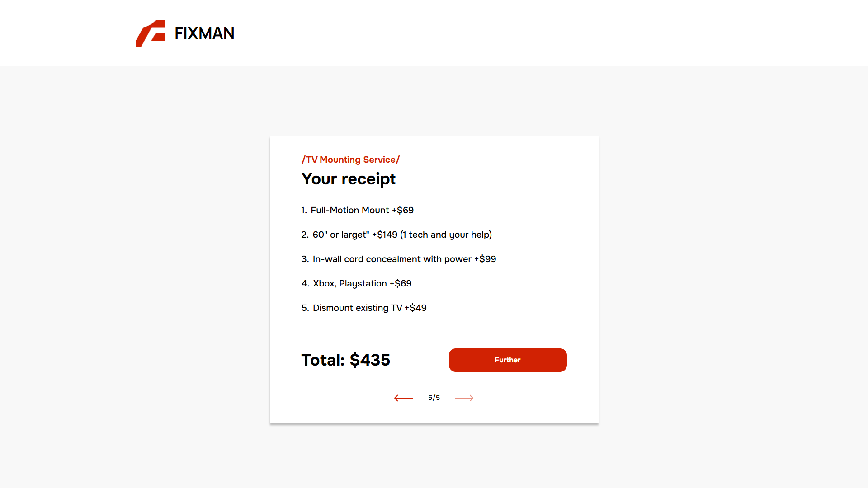Viewport: 868px width, 488px height.
Task: Click the 5/5 page progress indicator
Action: point(434,398)
